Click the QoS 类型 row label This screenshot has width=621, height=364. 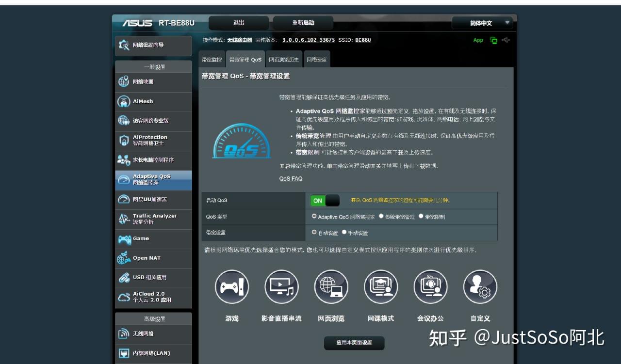pyautogui.click(x=216, y=217)
